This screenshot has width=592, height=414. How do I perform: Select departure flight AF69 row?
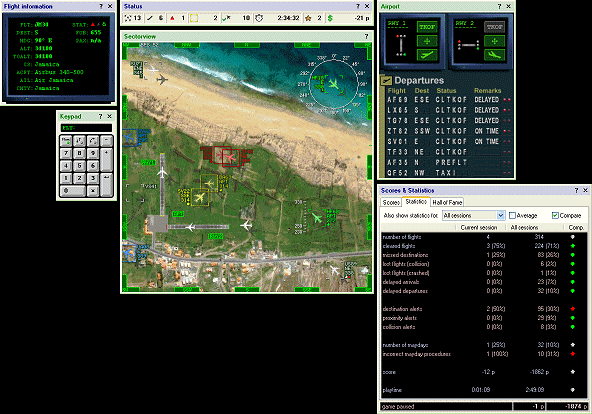(449, 100)
